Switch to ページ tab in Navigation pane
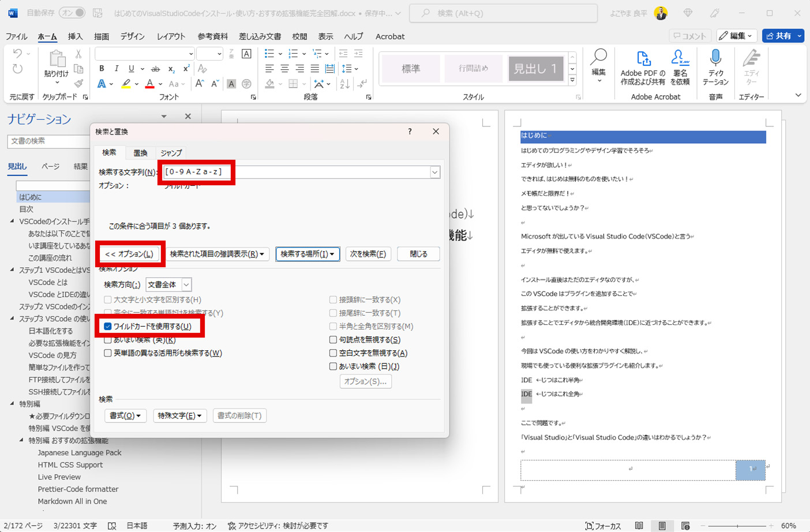This screenshot has height=532, width=810. click(50, 166)
